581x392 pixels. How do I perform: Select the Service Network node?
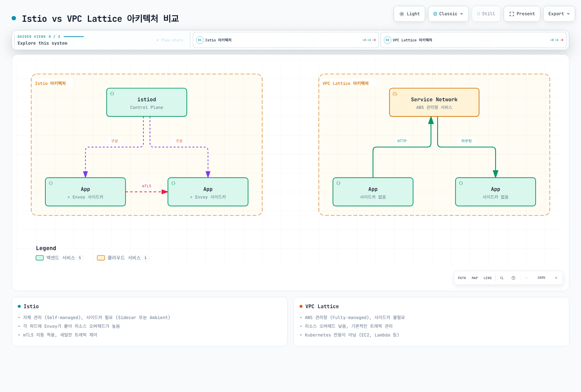pos(434,102)
